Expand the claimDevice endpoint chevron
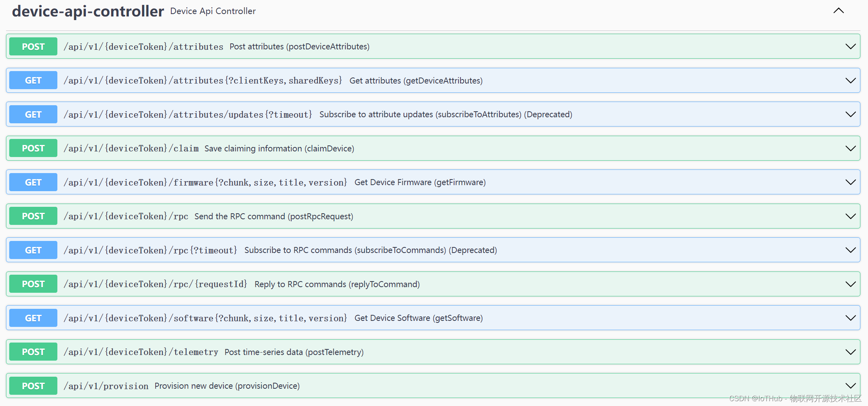 click(850, 148)
